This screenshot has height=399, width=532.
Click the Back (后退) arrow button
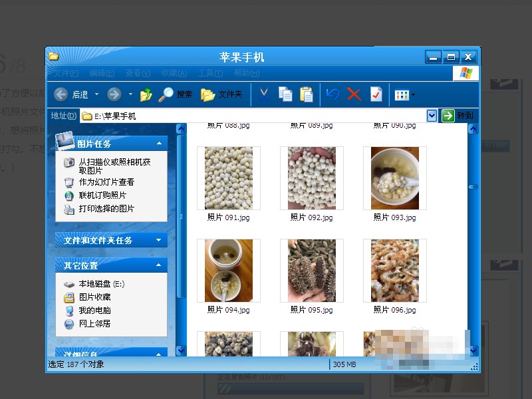click(x=61, y=94)
